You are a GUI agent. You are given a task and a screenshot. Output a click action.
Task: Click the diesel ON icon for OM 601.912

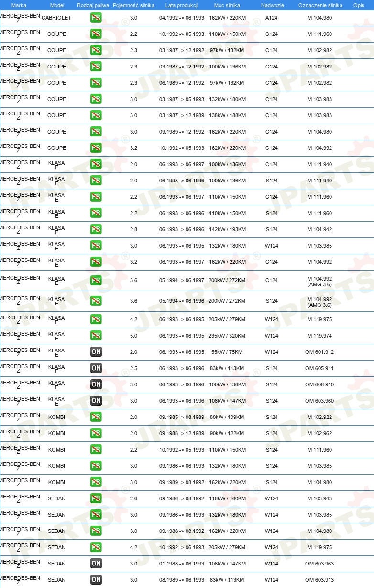(96, 352)
